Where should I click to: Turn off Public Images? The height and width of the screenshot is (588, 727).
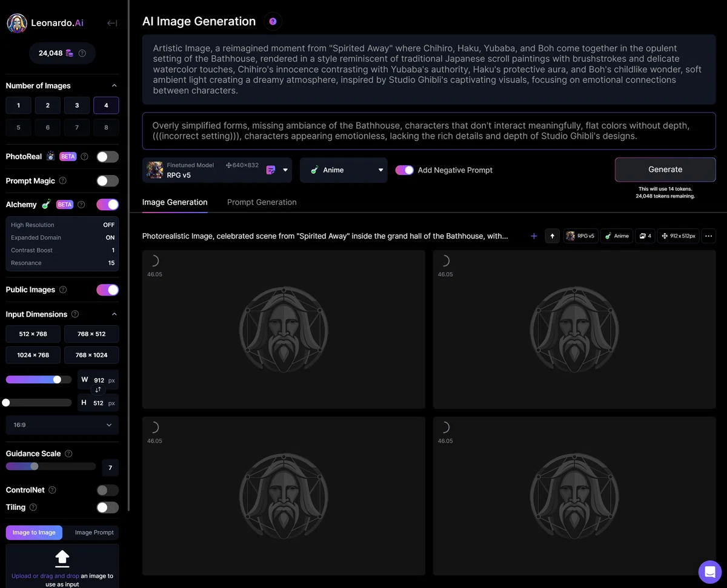point(108,290)
